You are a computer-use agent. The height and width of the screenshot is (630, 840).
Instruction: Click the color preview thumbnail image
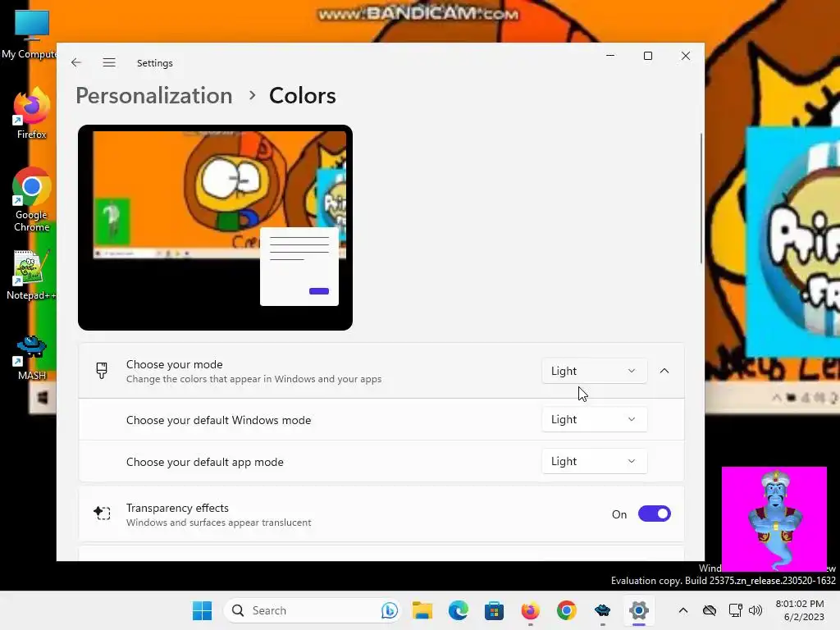pos(216,228)
